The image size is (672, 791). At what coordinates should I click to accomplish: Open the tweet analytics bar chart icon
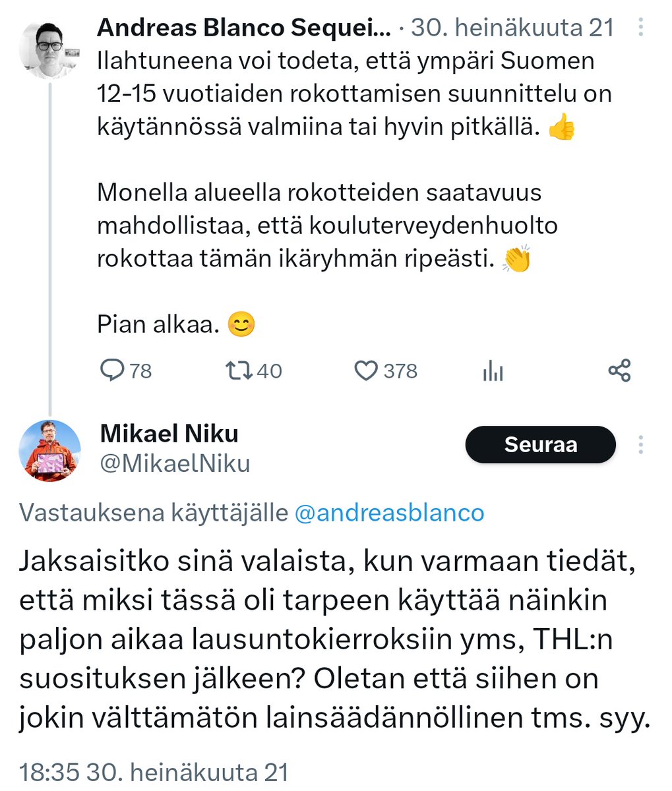493,371
